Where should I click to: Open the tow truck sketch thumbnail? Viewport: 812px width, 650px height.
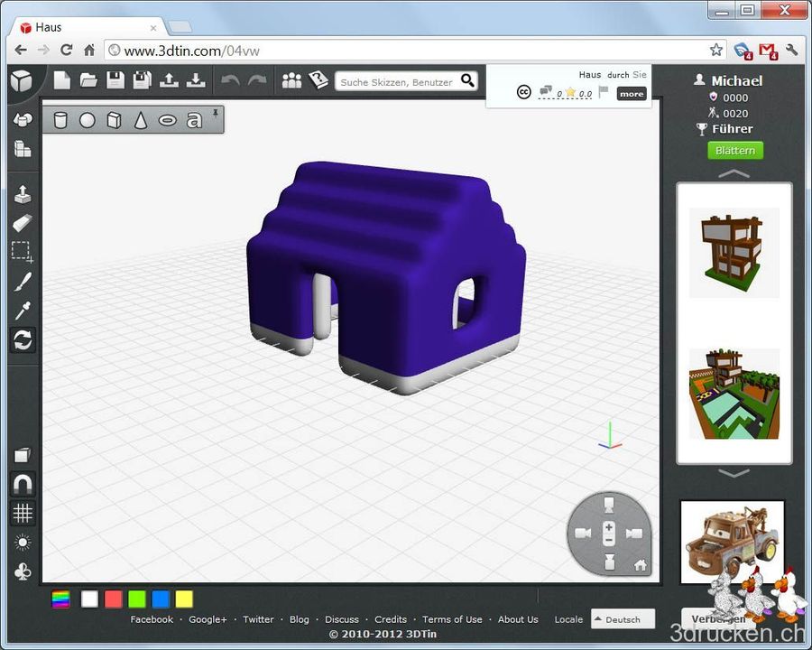tap(732, 542)
